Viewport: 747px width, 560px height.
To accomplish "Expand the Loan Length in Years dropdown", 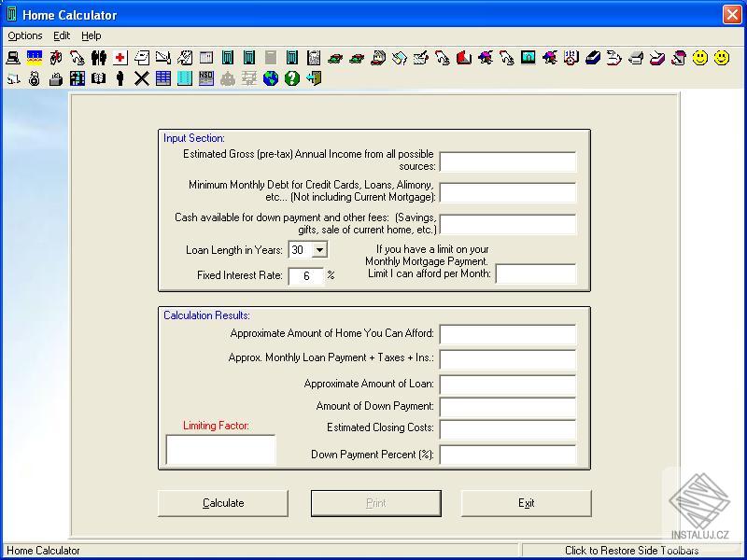I will [319, 250].
